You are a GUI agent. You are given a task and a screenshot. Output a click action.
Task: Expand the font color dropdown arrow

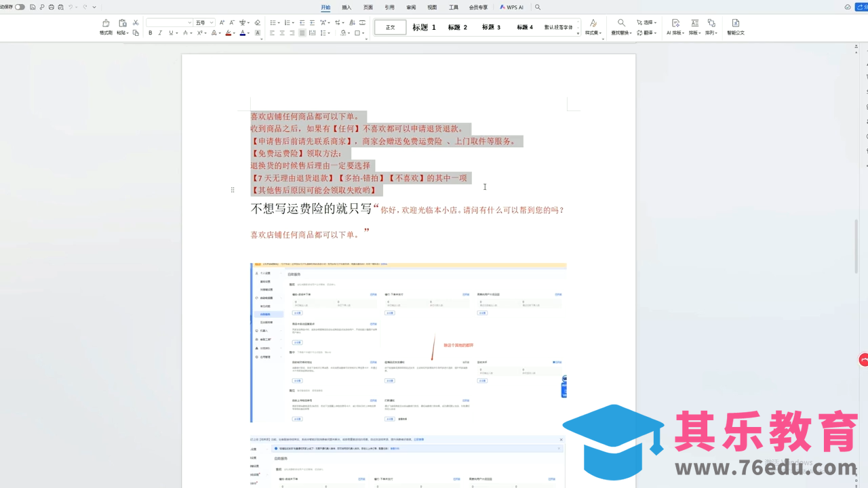(x=248, y=33)
